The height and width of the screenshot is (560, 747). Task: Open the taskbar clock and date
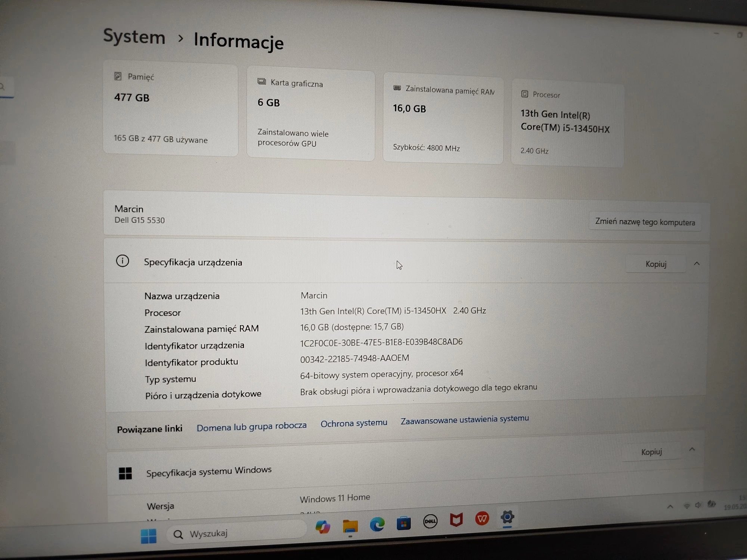pyautogui.click(x=735, y=503)
